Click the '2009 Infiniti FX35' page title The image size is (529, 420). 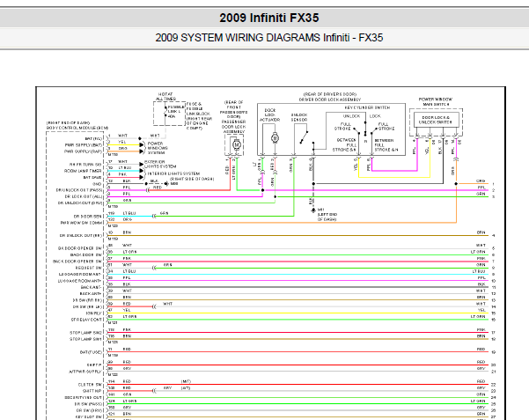point(268,18)
